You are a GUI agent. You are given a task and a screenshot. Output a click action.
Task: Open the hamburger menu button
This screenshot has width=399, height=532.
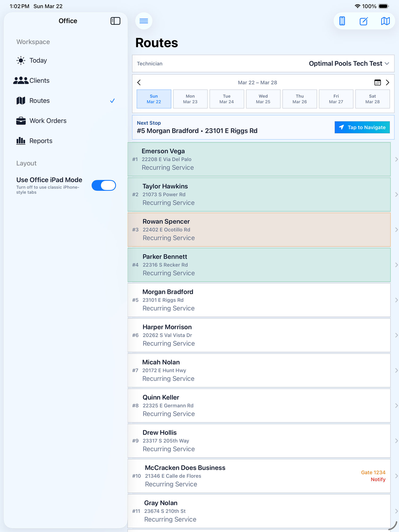pyautogui.click(x=144, y=21)
